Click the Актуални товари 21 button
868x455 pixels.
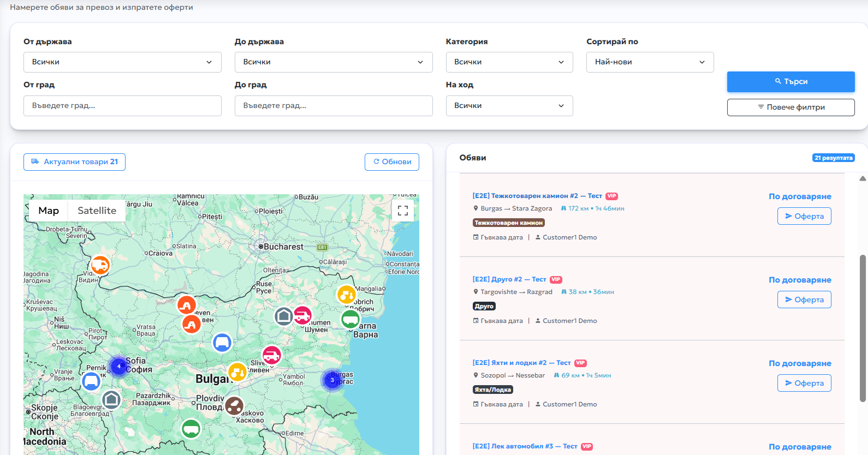tap(74, 162)
